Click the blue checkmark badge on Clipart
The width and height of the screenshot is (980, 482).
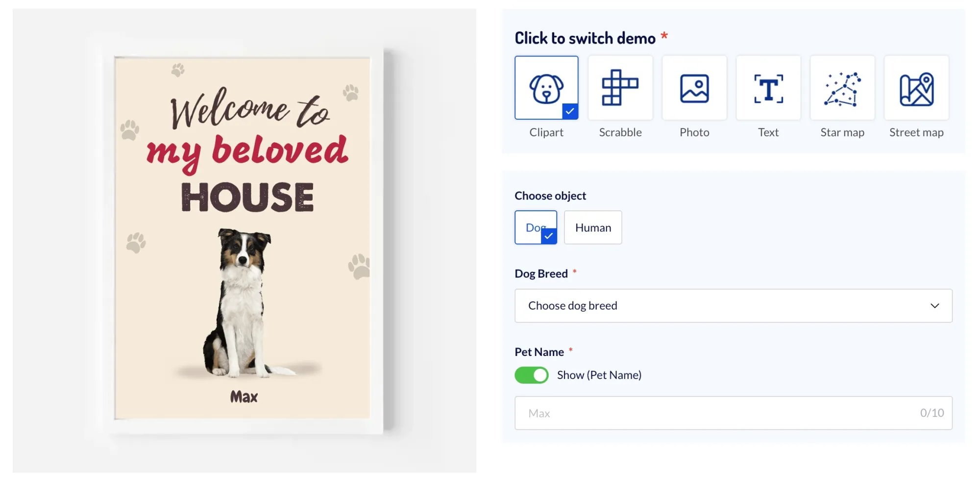(x=569, y=111)
